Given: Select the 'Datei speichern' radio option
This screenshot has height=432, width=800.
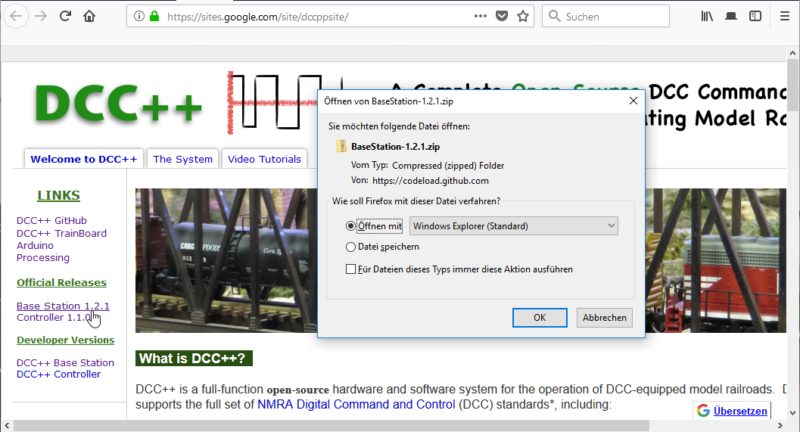Looking at the screenshot, I should pos(351,247).
